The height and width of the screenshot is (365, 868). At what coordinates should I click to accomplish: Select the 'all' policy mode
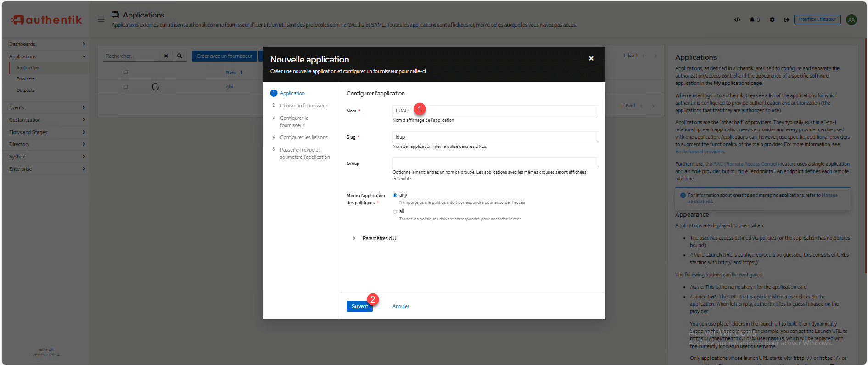(395, 212)
